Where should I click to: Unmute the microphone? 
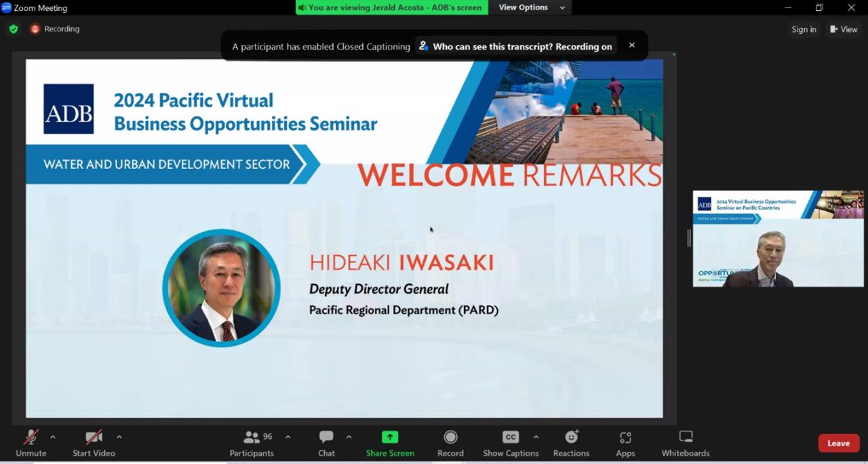31,443
